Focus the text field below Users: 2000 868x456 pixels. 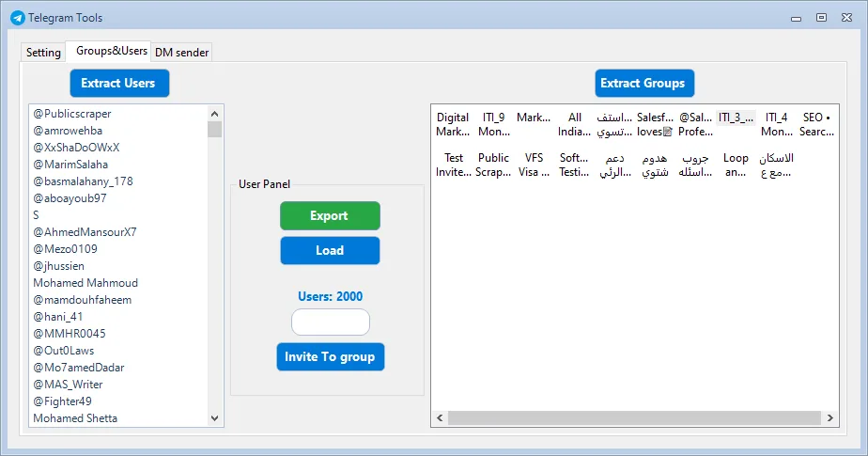(x=330, y=322)
